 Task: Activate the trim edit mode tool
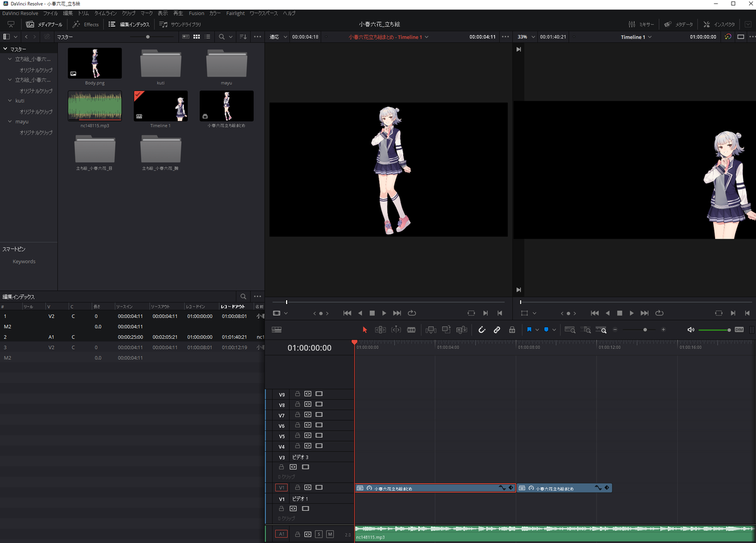(381, 329)
